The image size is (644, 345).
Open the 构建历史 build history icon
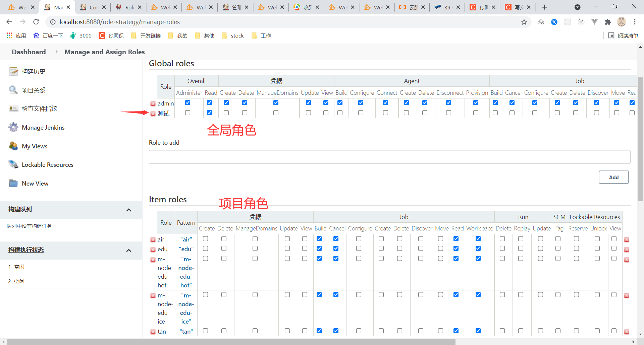point(13,71)
